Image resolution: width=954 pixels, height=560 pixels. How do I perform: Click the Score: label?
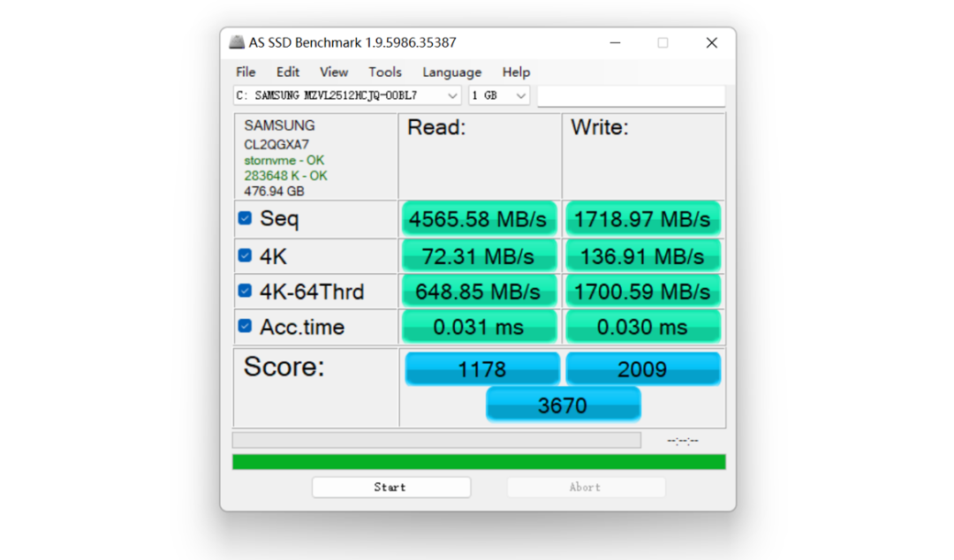284,367
